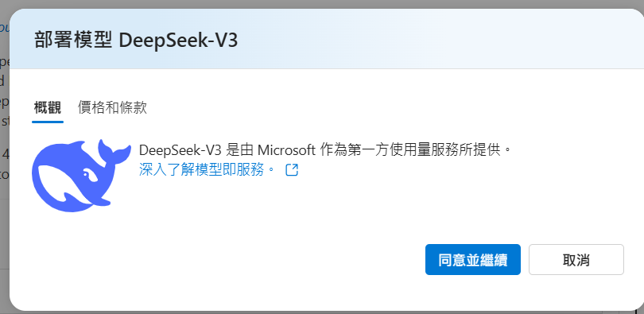The image size is (644, 314).
Task: Select the 概觀 tab
Action: (48, 107)
